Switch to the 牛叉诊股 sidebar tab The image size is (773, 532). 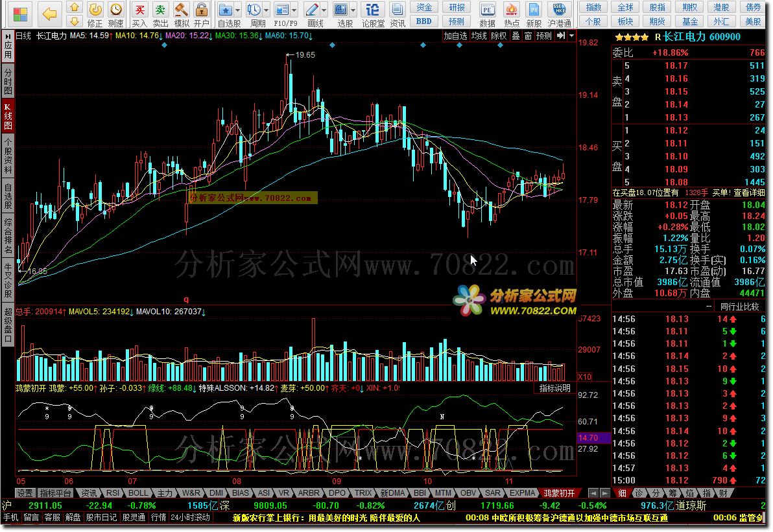(8, 280)
